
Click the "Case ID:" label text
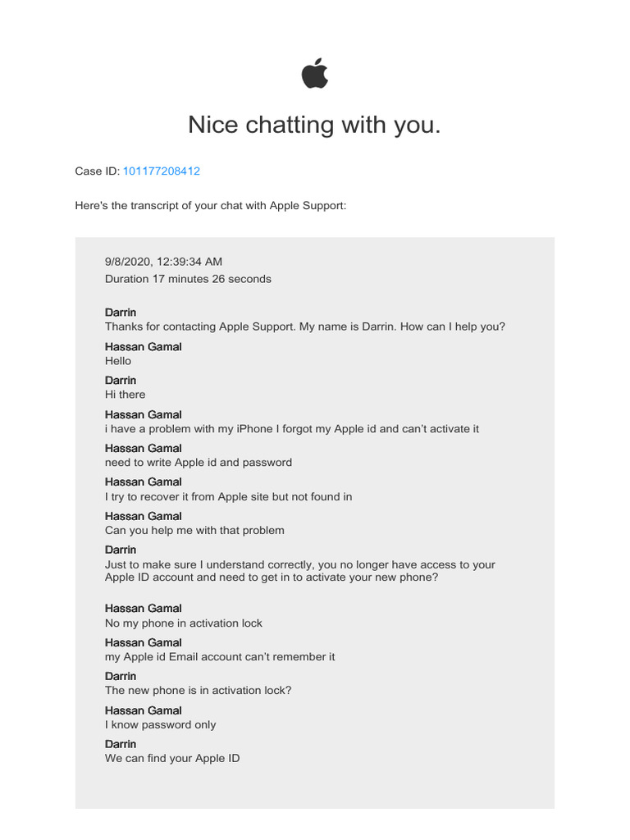(98, 171)
